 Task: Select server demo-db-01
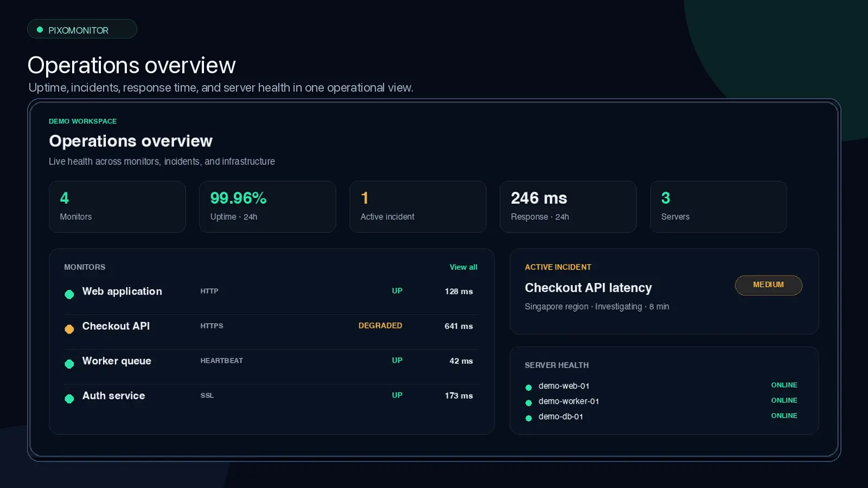[560, 416]
